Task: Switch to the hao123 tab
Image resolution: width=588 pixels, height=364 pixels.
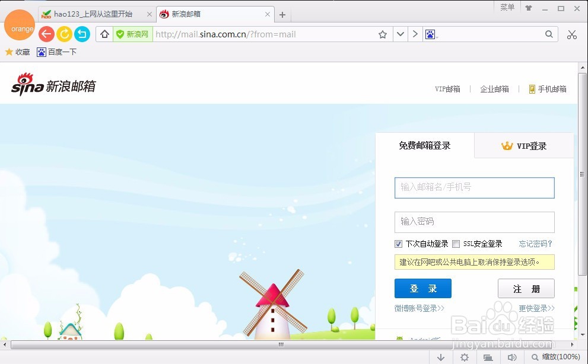Action: pyautogui.click(x=92, y=13)
